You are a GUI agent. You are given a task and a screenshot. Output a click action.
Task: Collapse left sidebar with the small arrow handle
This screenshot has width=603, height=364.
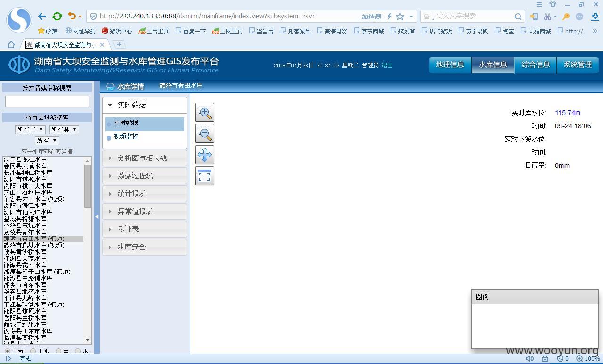[97, 217]
